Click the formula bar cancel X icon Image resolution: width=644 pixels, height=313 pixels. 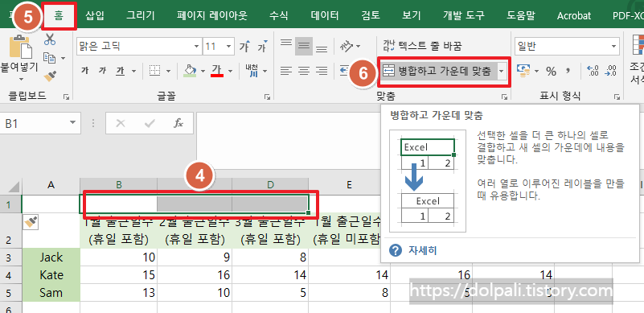(x=121, y=123)
